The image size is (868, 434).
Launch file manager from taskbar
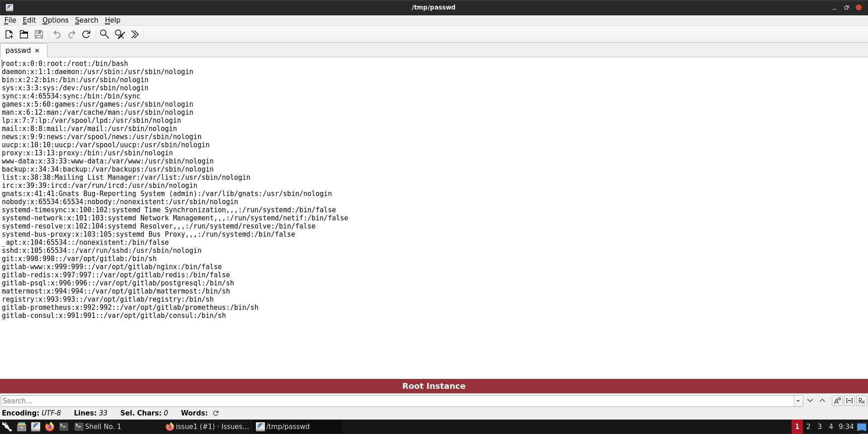pos(21,426)
